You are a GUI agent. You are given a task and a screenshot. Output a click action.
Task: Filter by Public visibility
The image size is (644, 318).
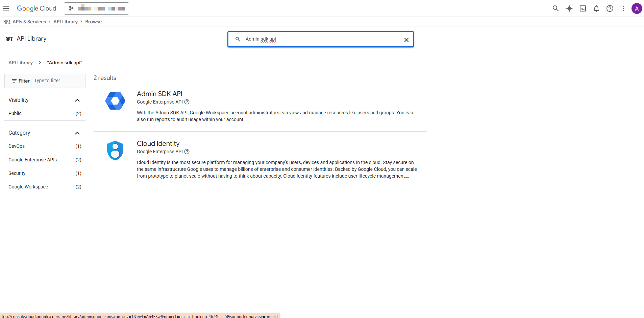45,113
